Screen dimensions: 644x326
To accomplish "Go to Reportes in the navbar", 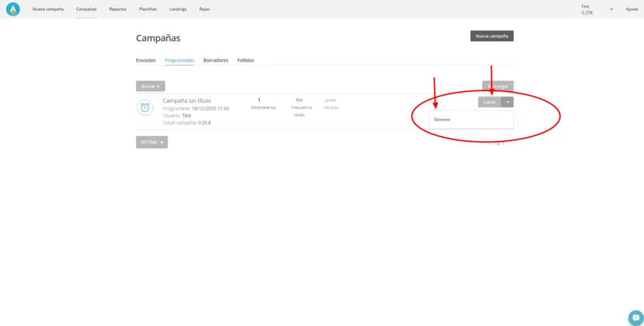I will 118,9.
